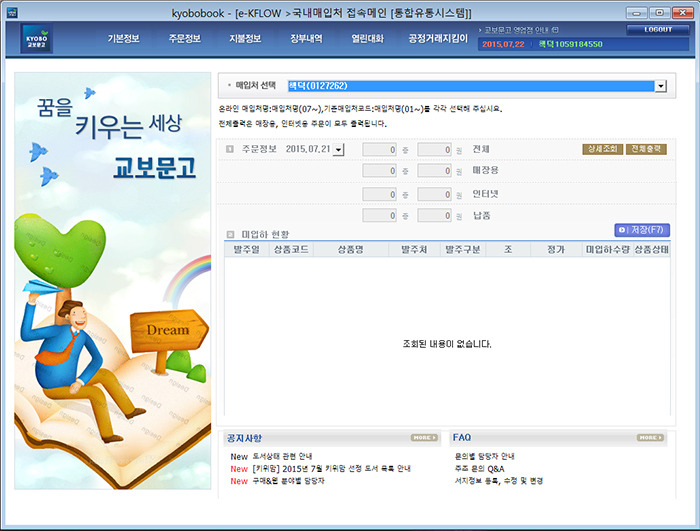
Task: Click the 납품 권 count field
Action: pos(434,216)
